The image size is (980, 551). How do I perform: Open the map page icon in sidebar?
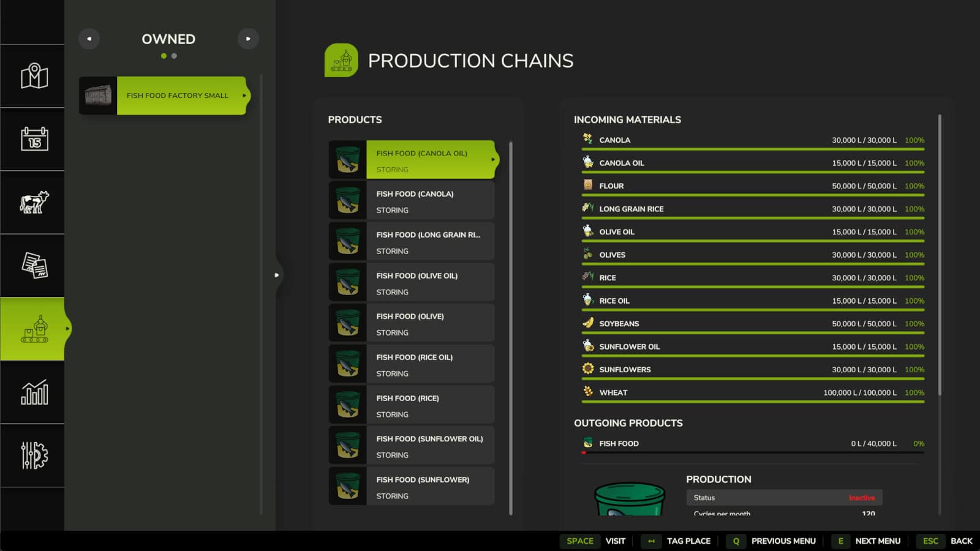[x=34, y=77]
